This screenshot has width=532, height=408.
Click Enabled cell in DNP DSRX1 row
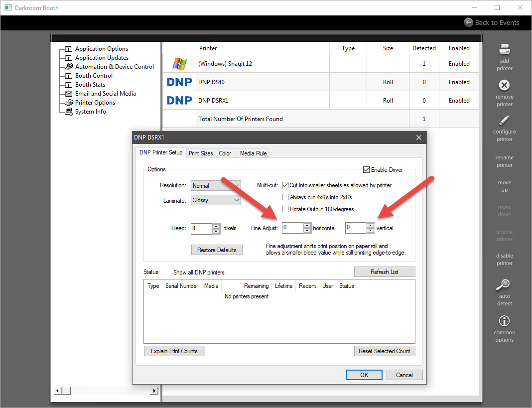[x=459, y=101]
